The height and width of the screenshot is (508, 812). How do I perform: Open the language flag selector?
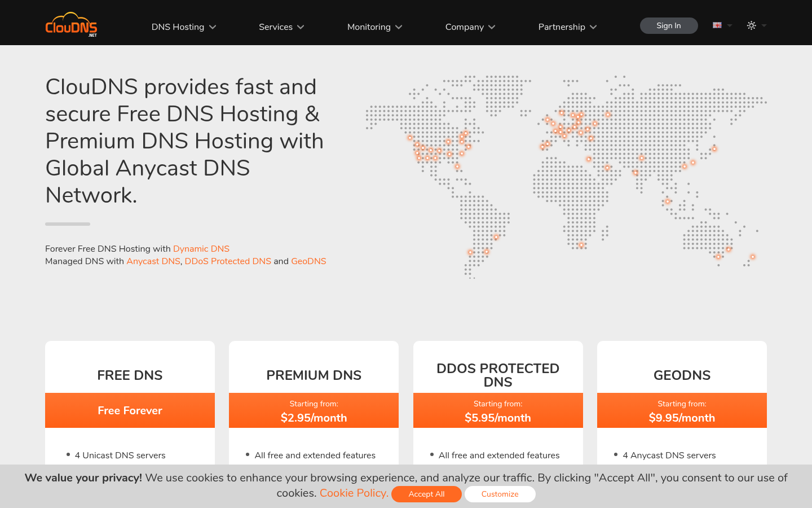[717, 25]
